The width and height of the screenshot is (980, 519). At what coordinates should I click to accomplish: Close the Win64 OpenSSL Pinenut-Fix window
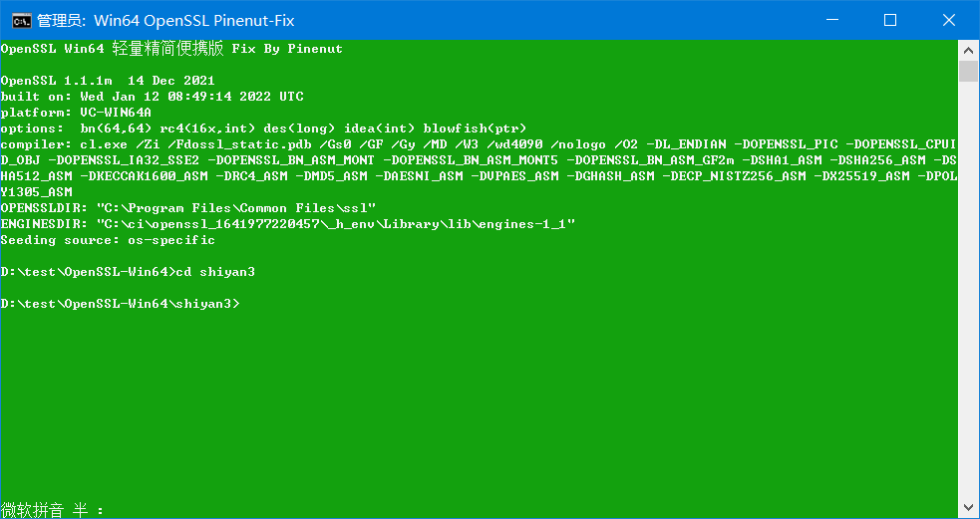pos(949,20)
